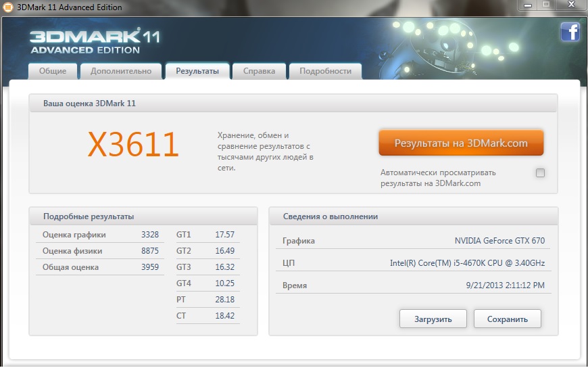This screenshot has width=588, height=368.
Task: Click the NVIDIA GeForce GTX 670 text
Action: click(x=499, y=240)
